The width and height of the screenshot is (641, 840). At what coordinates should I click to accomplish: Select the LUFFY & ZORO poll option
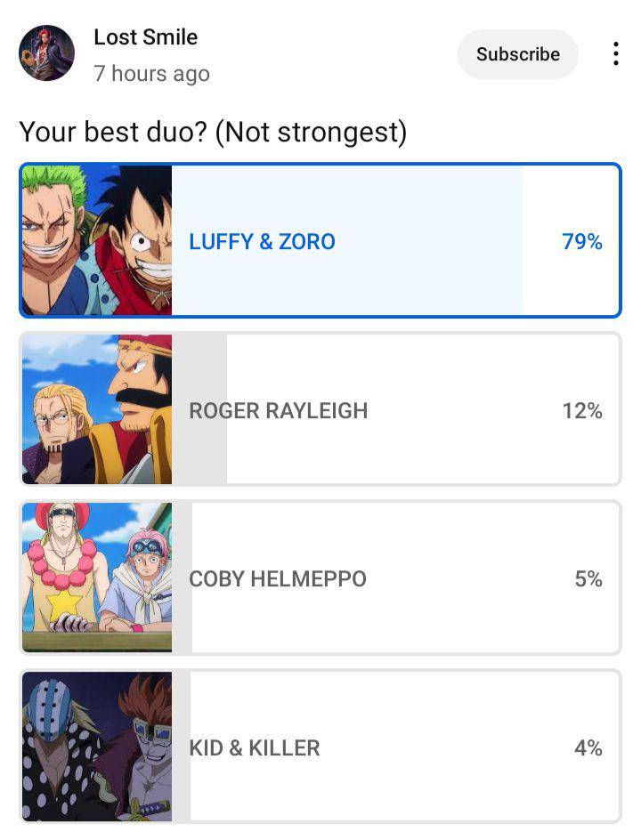(x=320, y=240)
